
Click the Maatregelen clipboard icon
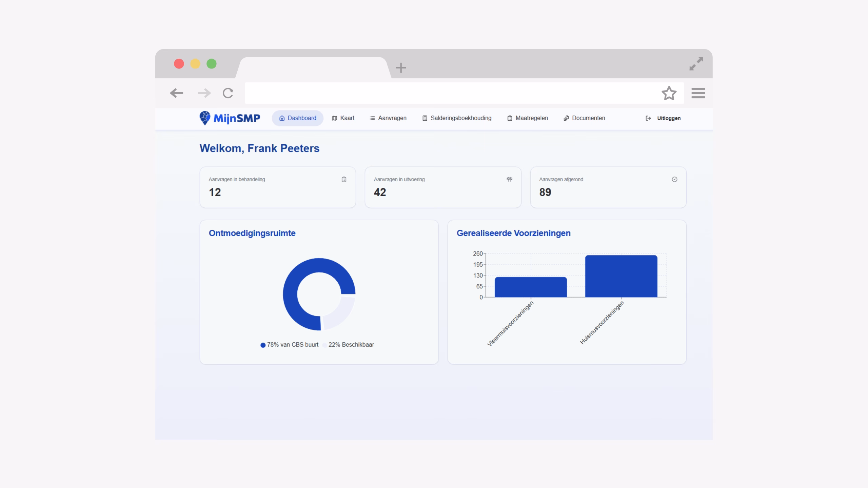tap(510, 118)
